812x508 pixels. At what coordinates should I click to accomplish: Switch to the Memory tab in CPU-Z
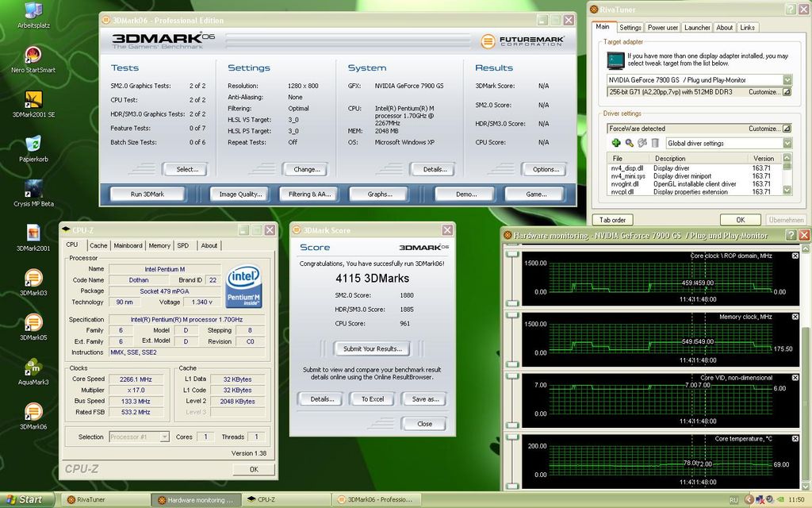(159, 246)
